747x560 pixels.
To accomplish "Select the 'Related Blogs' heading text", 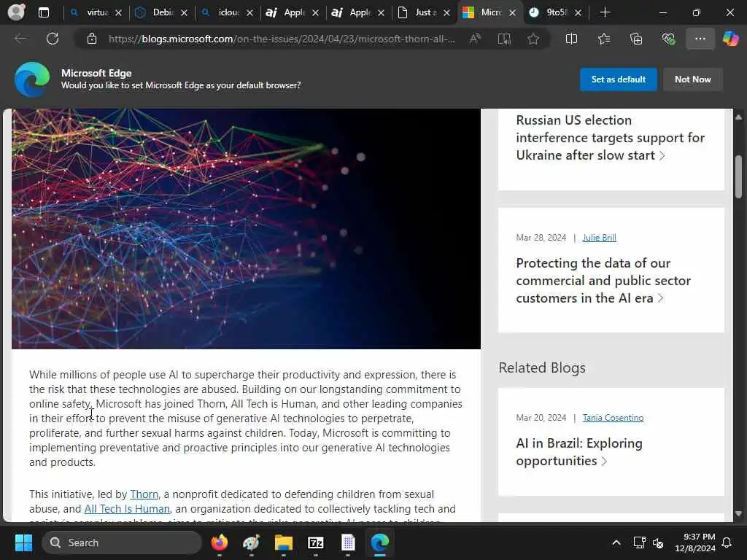I will coord(542,368).
